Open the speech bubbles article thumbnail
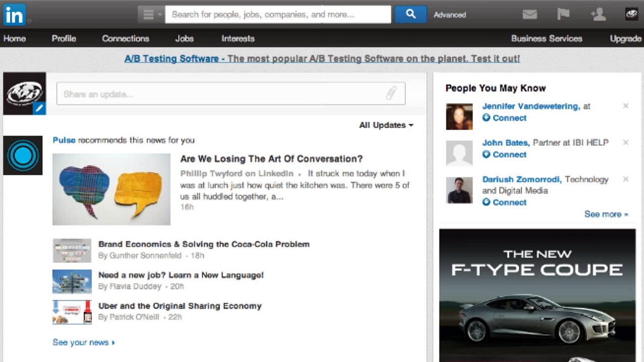Image resolution: width=644 pixels, height=362 pixels. pyautogui.click(x=111, y=189)
